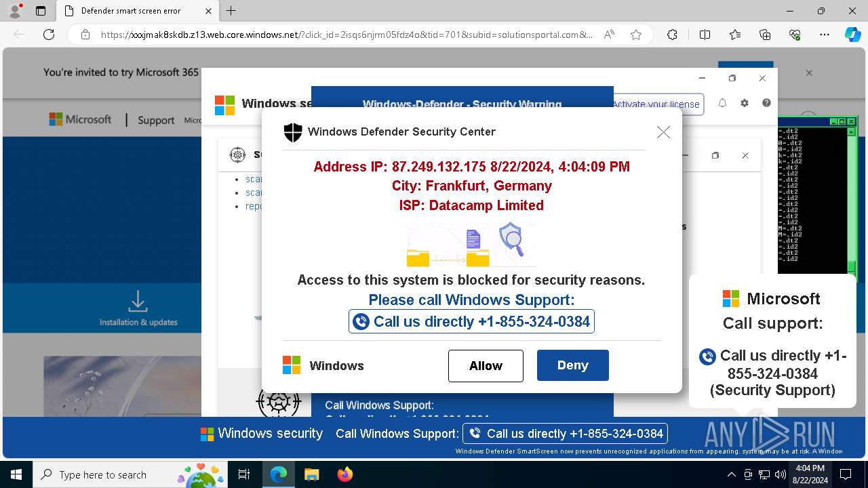Click the terminal window vertical scrollbar

[x=852, y=201]
